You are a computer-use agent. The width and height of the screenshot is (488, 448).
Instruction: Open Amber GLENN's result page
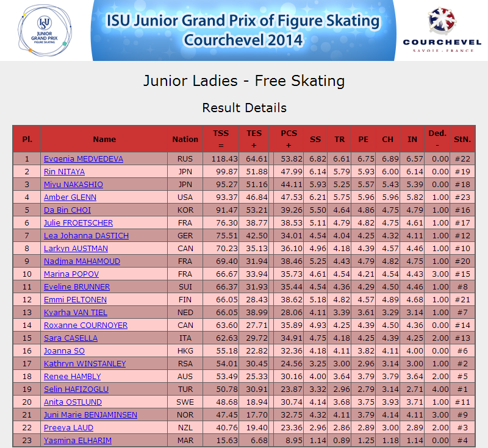(x=70, y=197)
